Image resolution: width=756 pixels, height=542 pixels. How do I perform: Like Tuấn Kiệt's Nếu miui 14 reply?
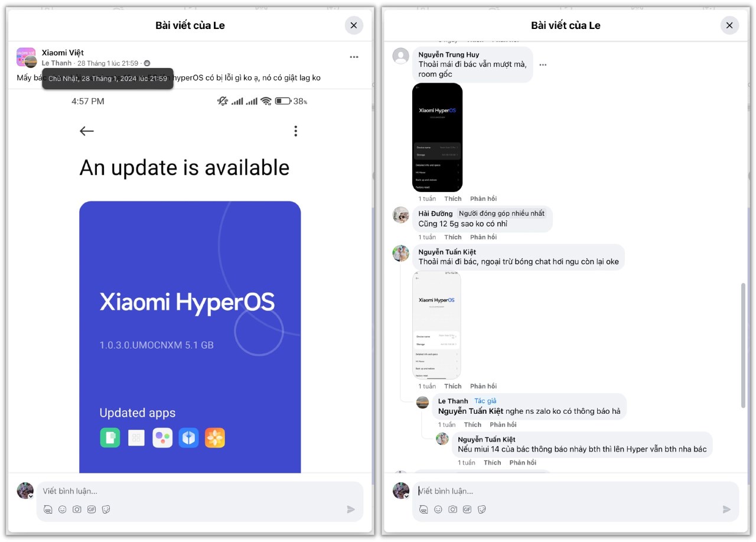click(492, 463)
